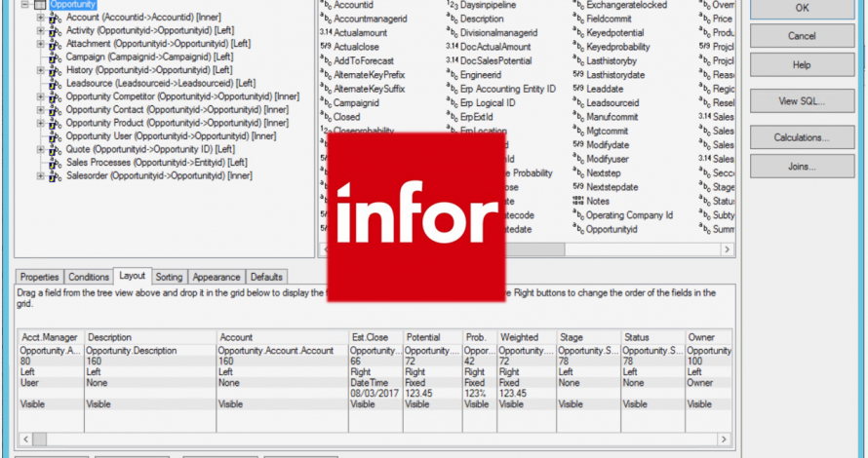Select the Weighted column header
This screenshot has height=458, width=868.
tap(526, 337)
